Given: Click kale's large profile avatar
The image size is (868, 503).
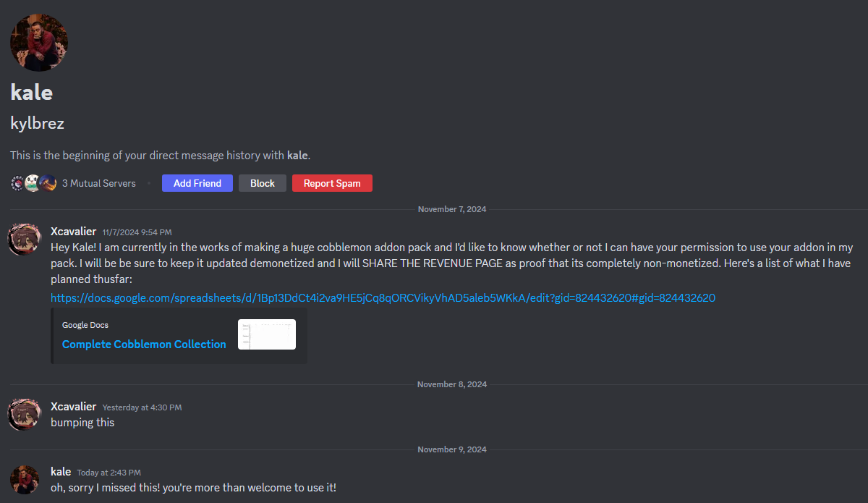Looking at the screenshot, I should (x=39, y=42).
